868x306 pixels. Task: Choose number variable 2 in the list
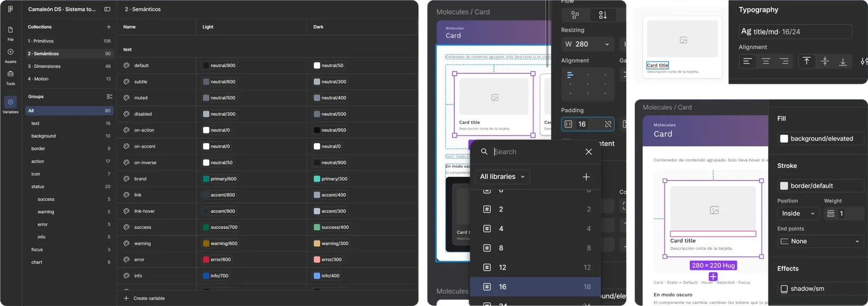pos(536,209)
